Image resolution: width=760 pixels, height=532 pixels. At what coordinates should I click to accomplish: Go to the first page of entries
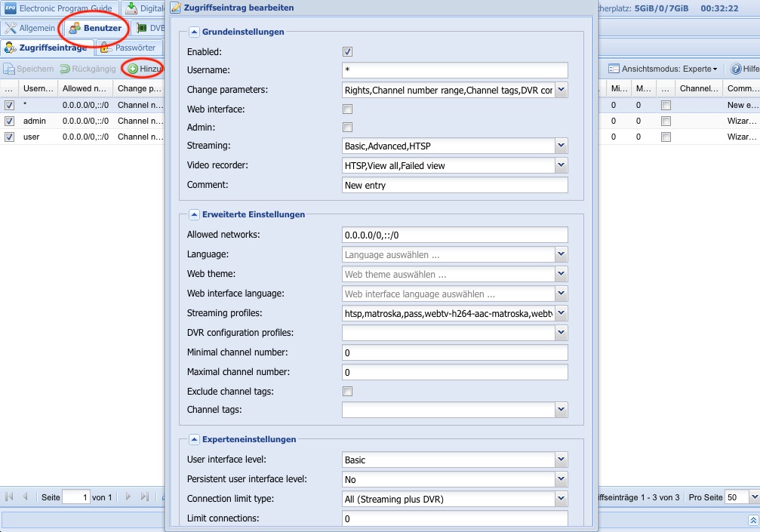click(9, 497)
